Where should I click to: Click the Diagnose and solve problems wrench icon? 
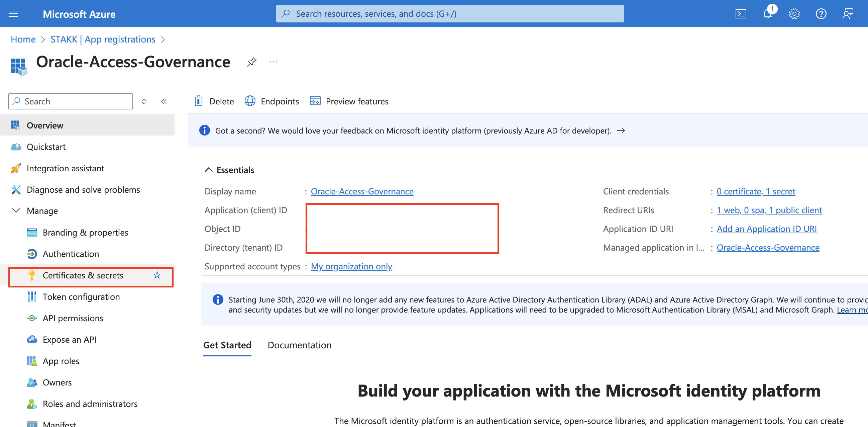click(x=15, y=189)
